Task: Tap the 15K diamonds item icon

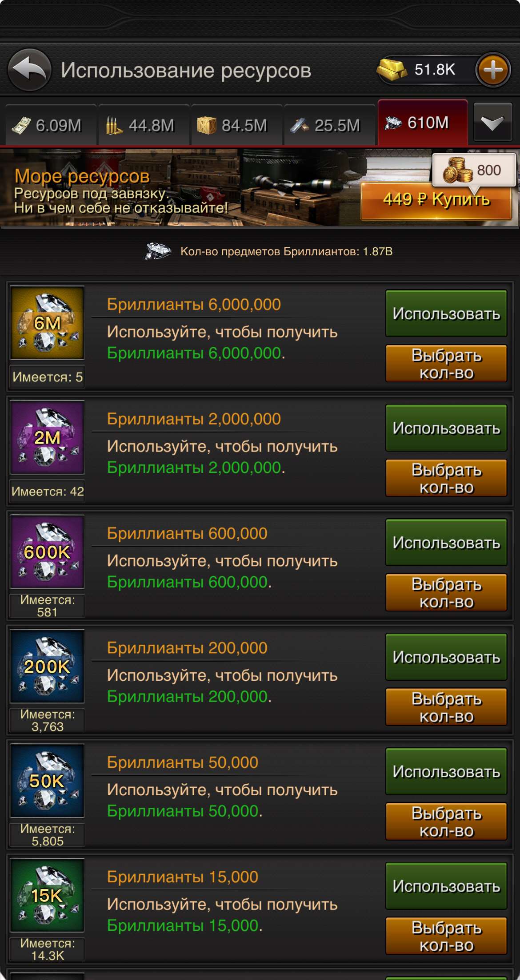Action: pyautogui.click(x=48, y=896)
